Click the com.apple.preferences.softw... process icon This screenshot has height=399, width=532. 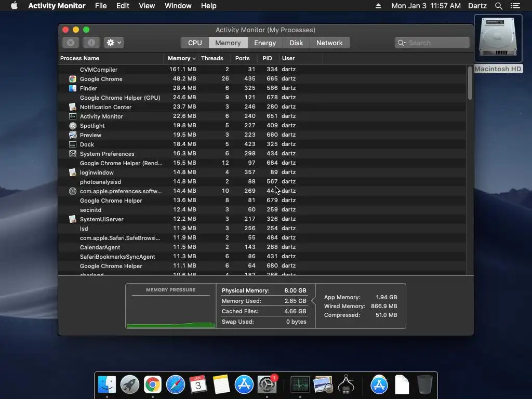[73, 191]
